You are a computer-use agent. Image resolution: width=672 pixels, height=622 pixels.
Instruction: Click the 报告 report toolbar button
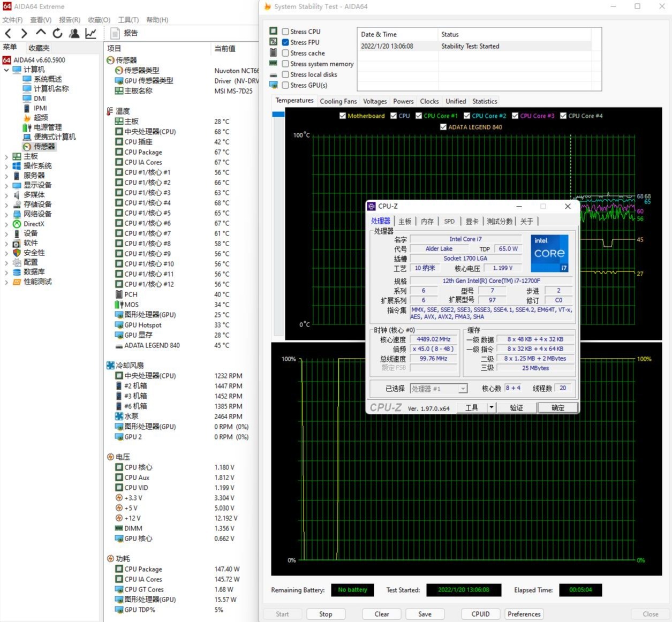(124, 33)
